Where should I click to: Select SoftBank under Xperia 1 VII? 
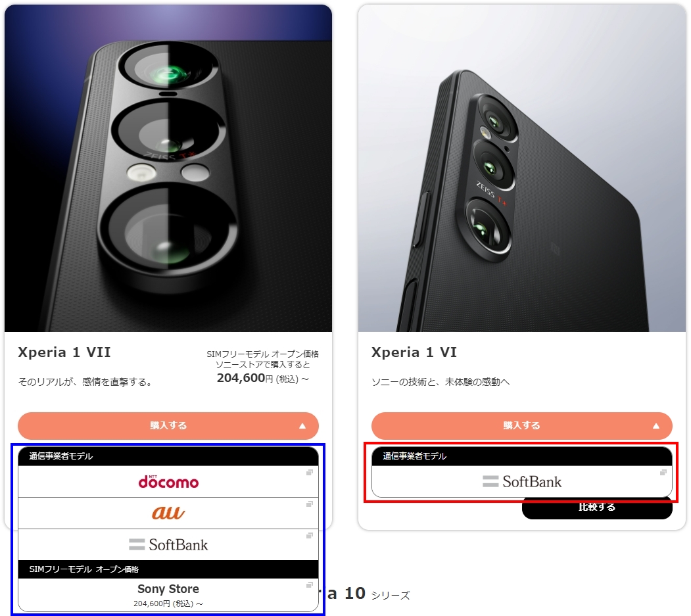click(168, 544)
